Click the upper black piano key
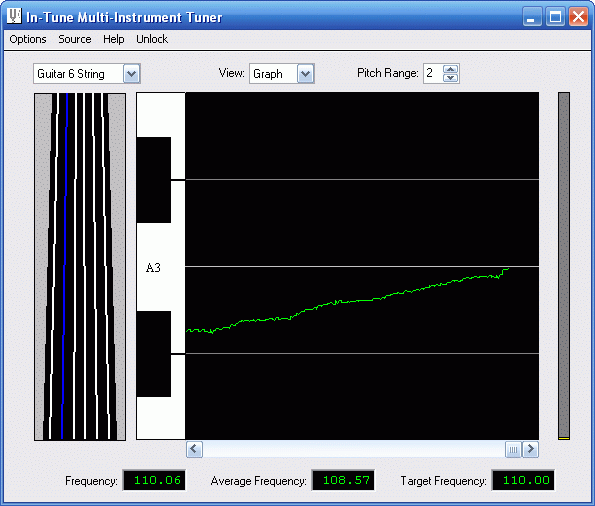The height and width of the screenshot is (506, 595). click(154, 180)
